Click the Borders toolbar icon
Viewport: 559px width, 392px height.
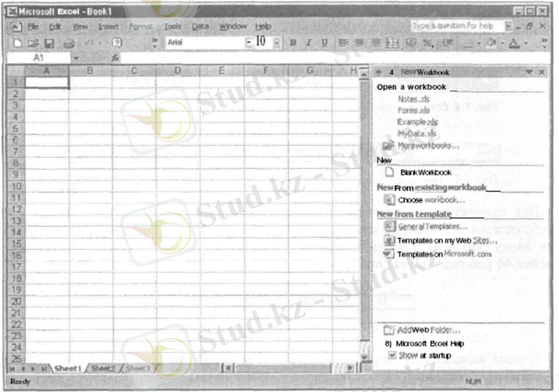(468, 43)
